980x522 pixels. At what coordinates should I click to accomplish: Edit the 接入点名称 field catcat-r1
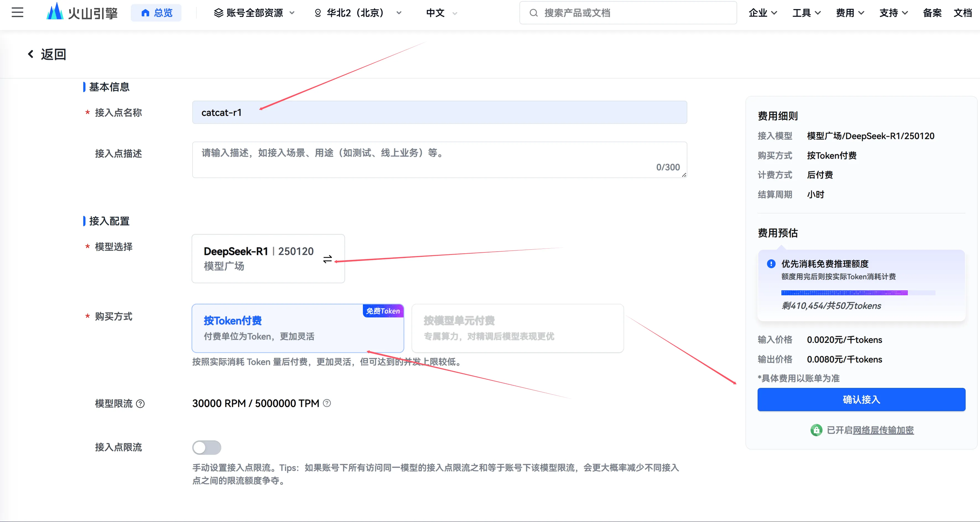click(x=440, y=113)
